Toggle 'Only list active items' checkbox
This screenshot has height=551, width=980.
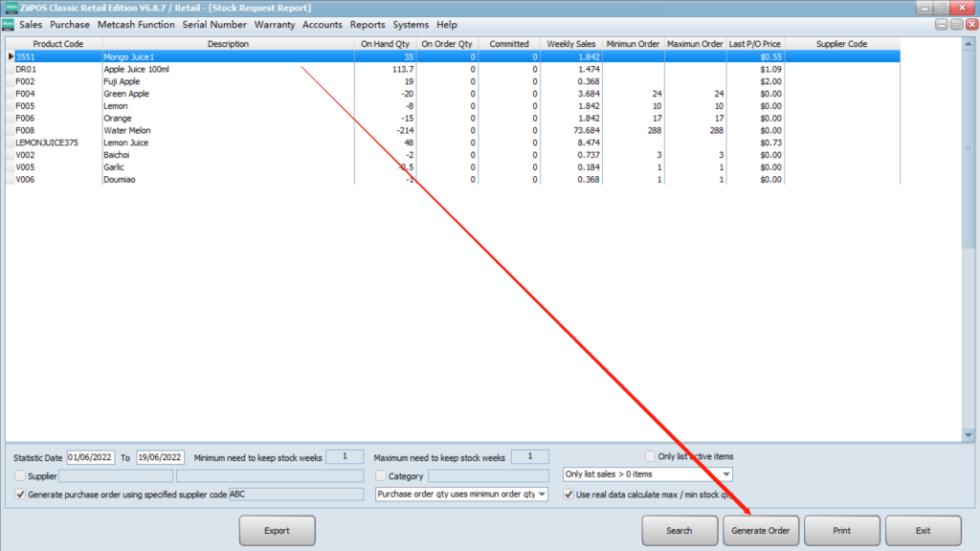click(x=651, y=457)
